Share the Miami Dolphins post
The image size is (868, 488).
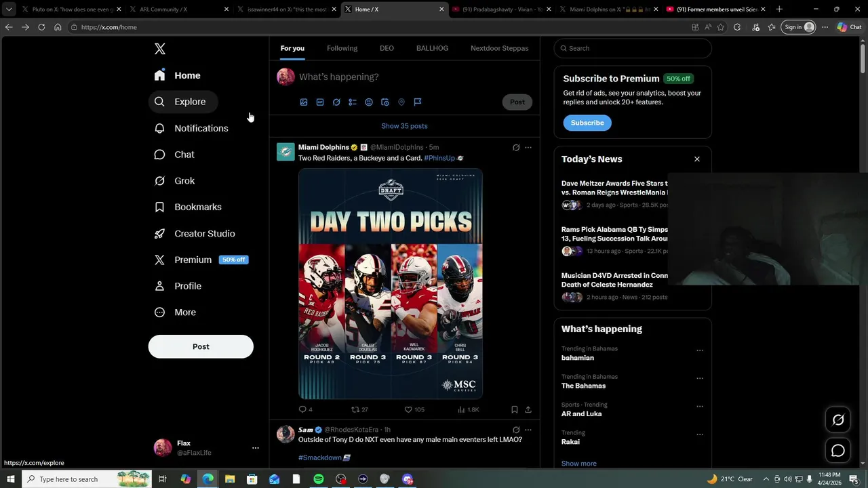point(528,409)
